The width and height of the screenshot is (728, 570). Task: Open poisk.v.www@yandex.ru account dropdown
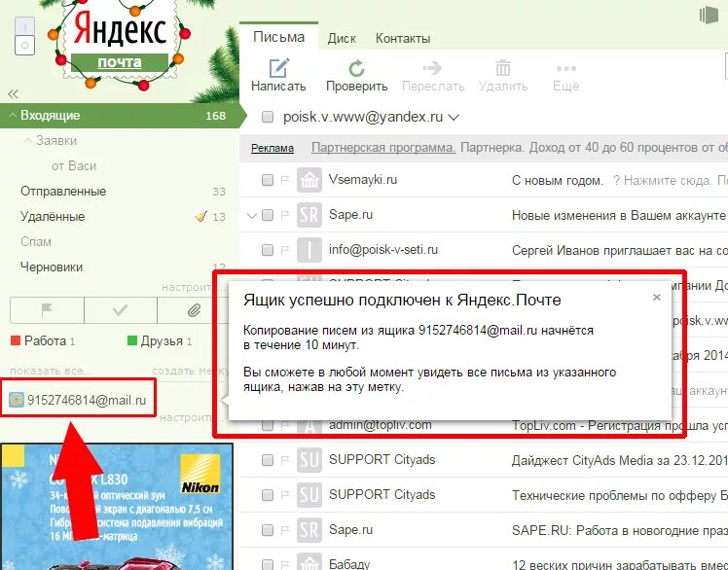454,118
